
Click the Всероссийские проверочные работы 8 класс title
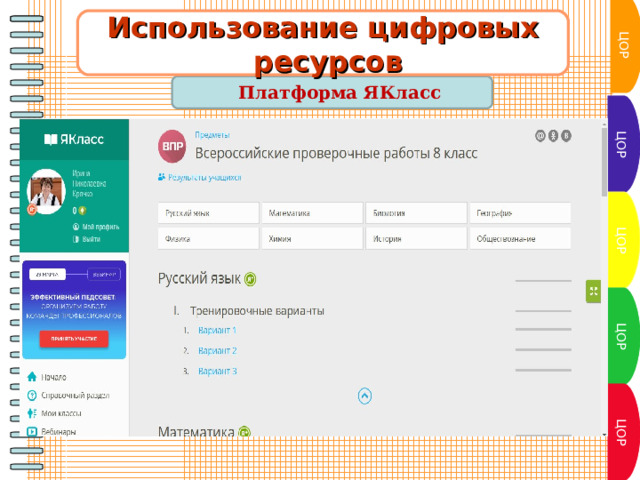tap(336, 153)
